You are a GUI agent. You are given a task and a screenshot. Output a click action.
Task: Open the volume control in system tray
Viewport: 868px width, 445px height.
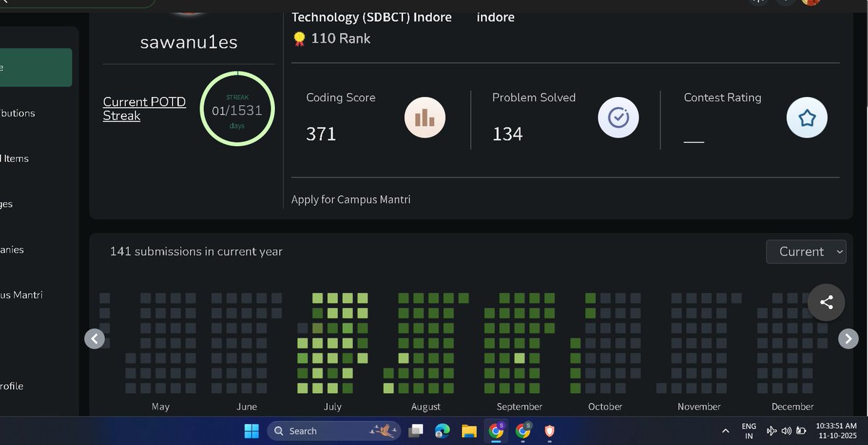(786, 431)
